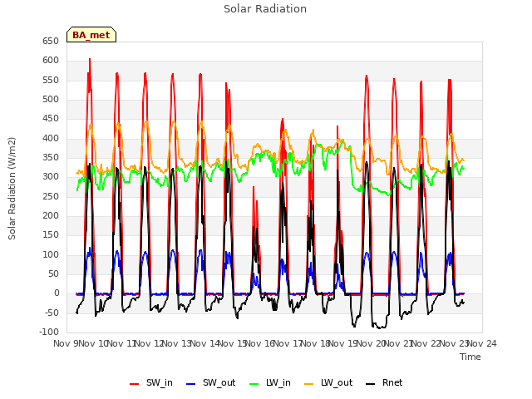The width and height of the screenshot is (532, 399).
Task: Click the Solar Radiation (W/m2) axis label
Action: [x=12, y=189]
